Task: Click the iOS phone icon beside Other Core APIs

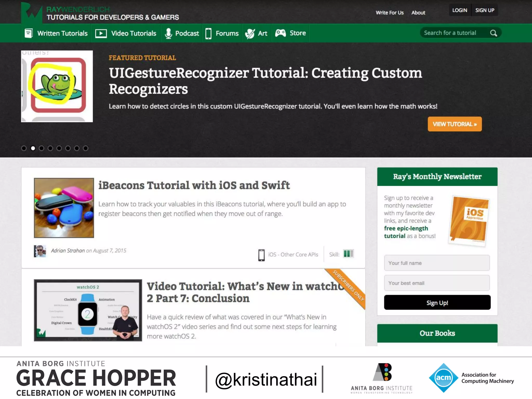Action: [x=261, y=255]
